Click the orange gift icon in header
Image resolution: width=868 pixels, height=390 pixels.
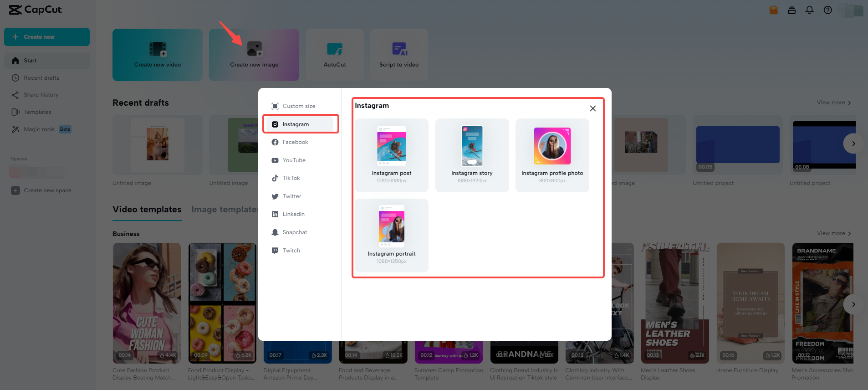[x=773, y=10]
